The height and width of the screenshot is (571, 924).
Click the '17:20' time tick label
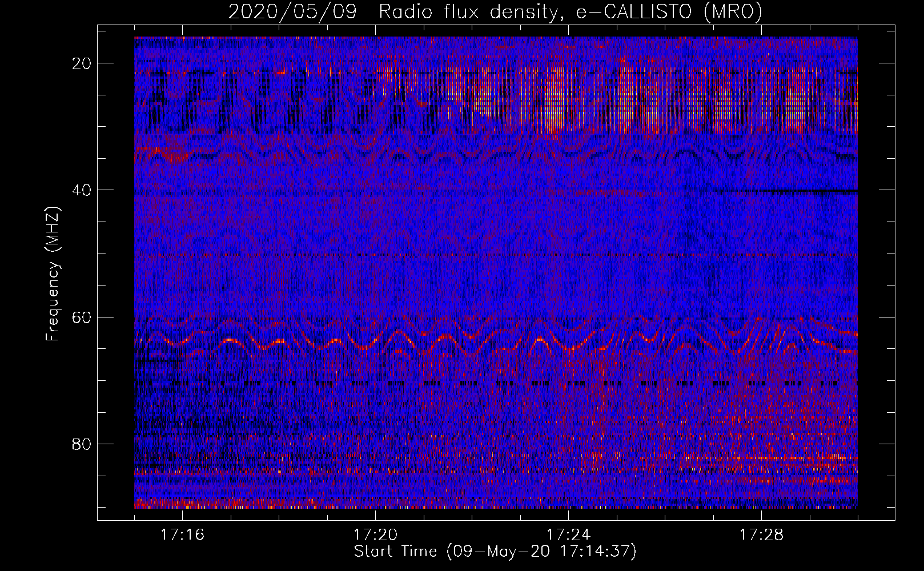tap(375, 535)
